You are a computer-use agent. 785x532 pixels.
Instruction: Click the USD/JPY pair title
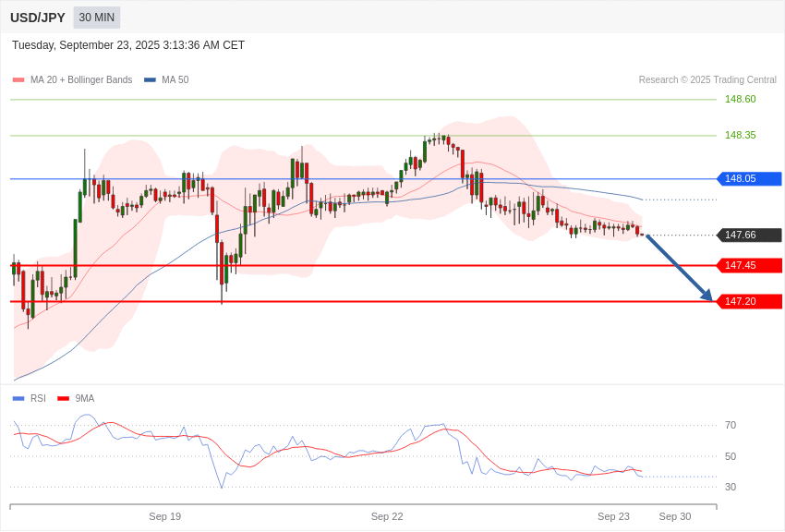pos(38,18)
